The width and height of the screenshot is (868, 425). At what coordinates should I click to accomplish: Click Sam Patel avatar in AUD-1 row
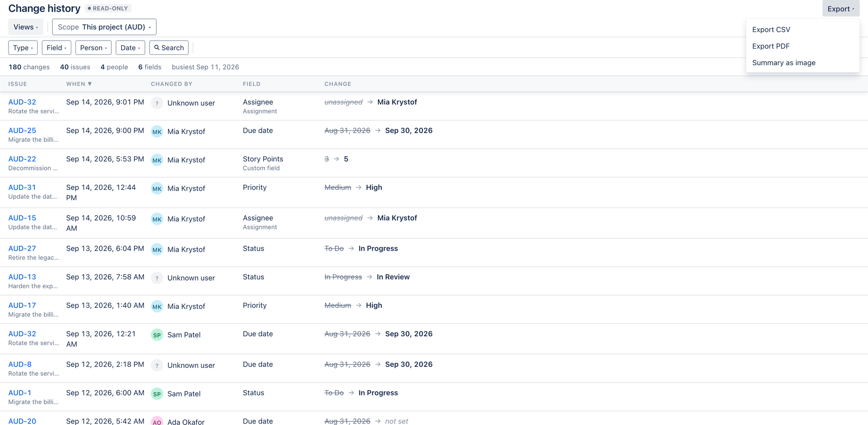tap(157, 394)
